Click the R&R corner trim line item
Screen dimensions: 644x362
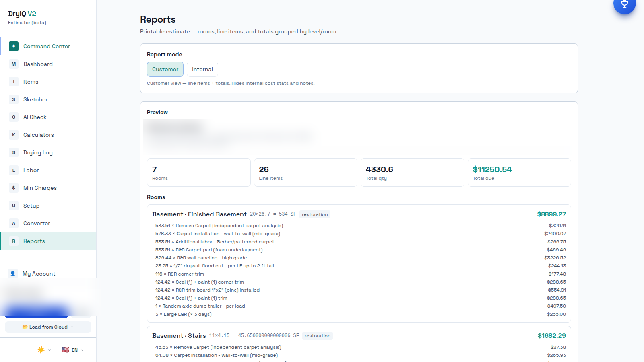[x=180, y=274]
